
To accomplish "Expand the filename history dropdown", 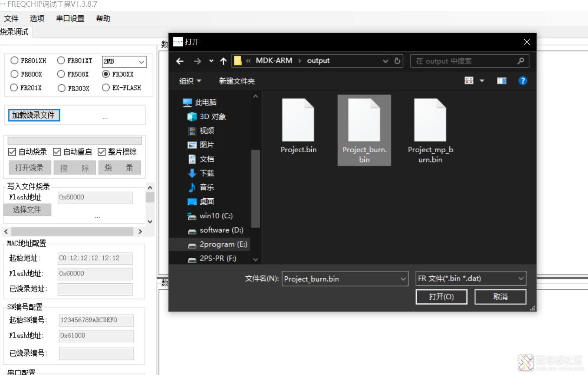I will (403, 279).
